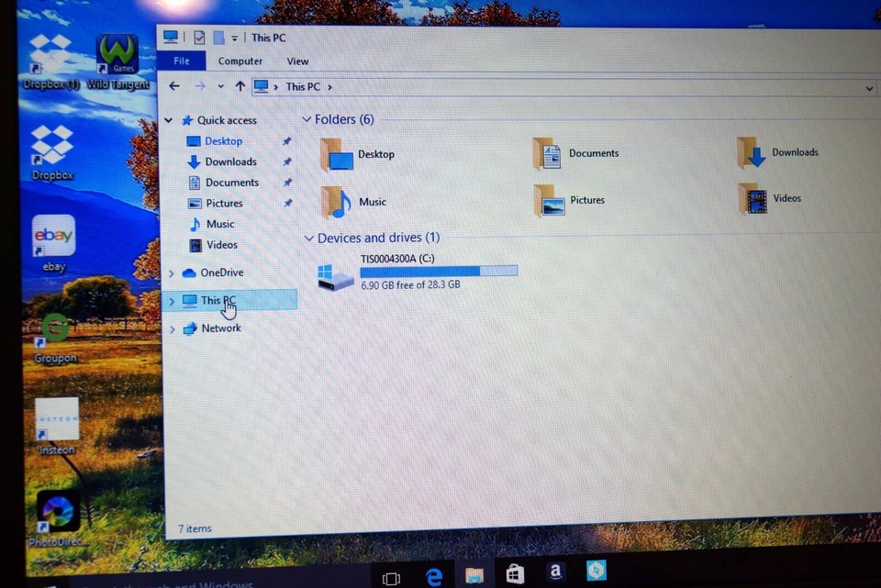
Task: Click the Properties icon on quick access toolbar
Action: (199, 38)
